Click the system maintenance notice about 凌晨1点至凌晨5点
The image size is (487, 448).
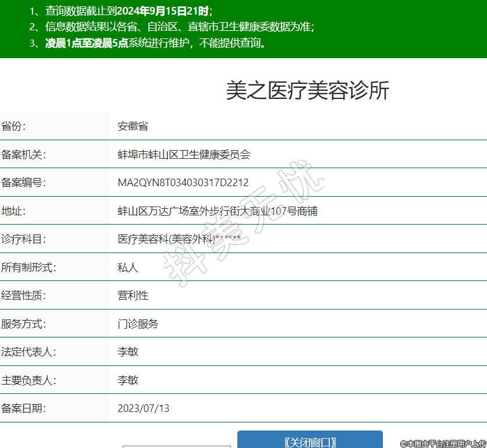(148, 43)
